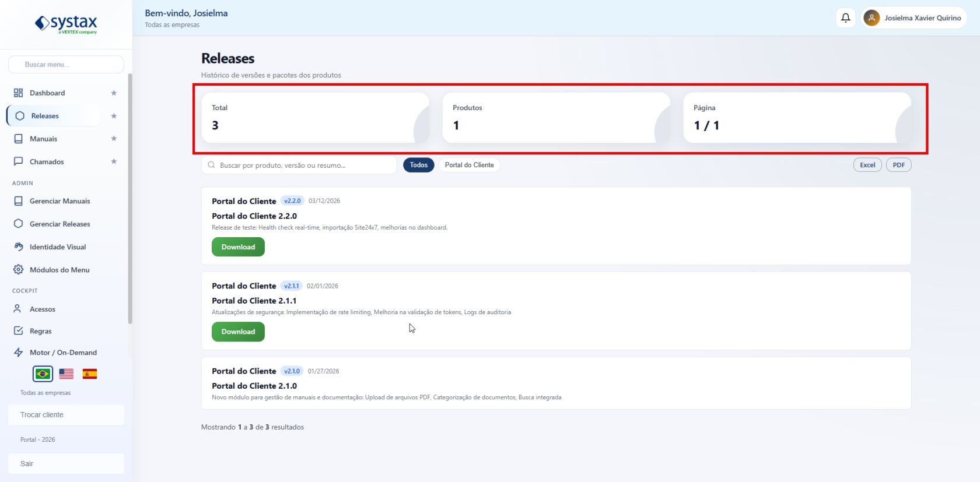Download Portal do Cliente 2.2.0
980x482 pixels.
238,247
